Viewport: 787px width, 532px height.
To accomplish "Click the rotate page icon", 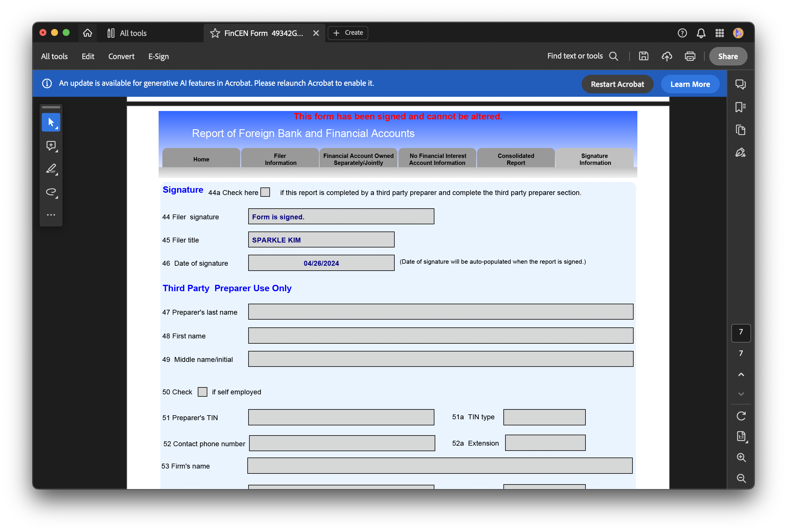I will click(741, 416).
